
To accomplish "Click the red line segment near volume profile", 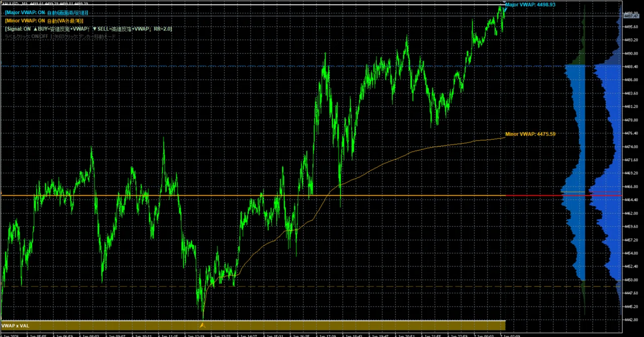I will coord(563,195).
